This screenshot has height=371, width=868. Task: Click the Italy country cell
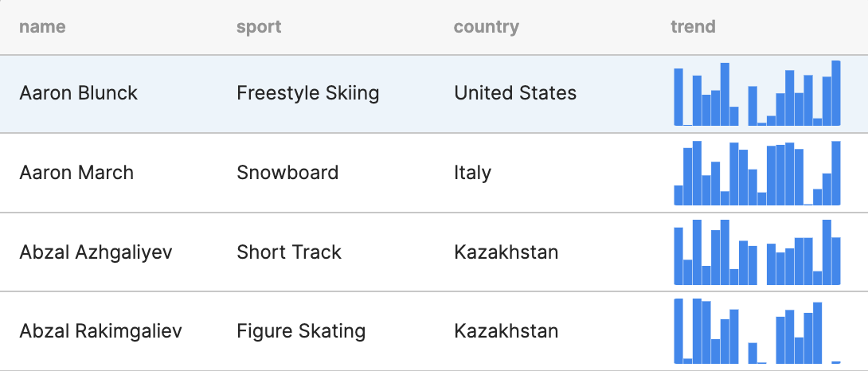click(472, 173)
